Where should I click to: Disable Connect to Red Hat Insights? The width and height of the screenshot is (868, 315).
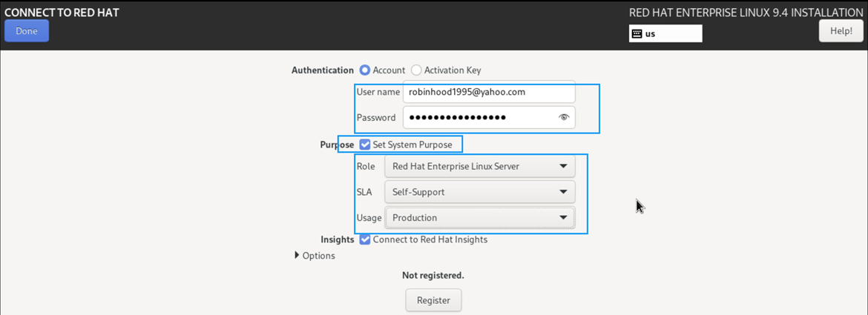point(365,240)
